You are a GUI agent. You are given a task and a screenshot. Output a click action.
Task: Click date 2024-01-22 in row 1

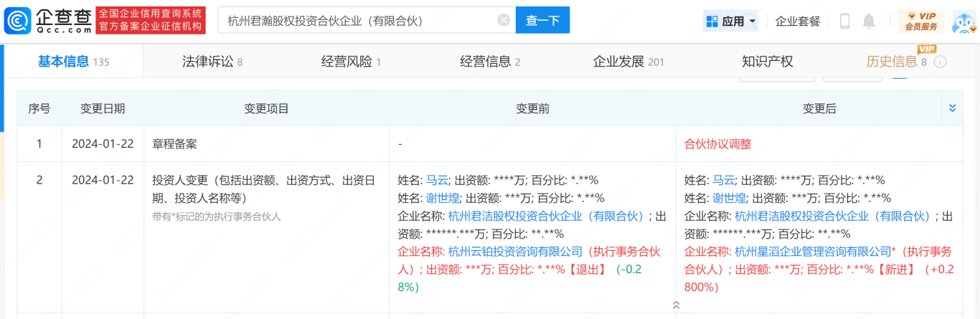[103, 143]
